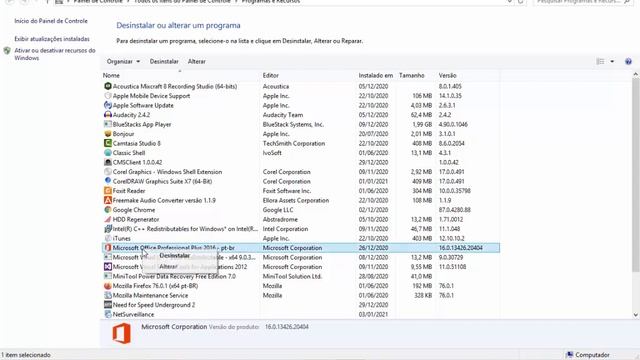Click the Freemake Audio Converter icon
The image size is (640, 360).
[108, 200]
